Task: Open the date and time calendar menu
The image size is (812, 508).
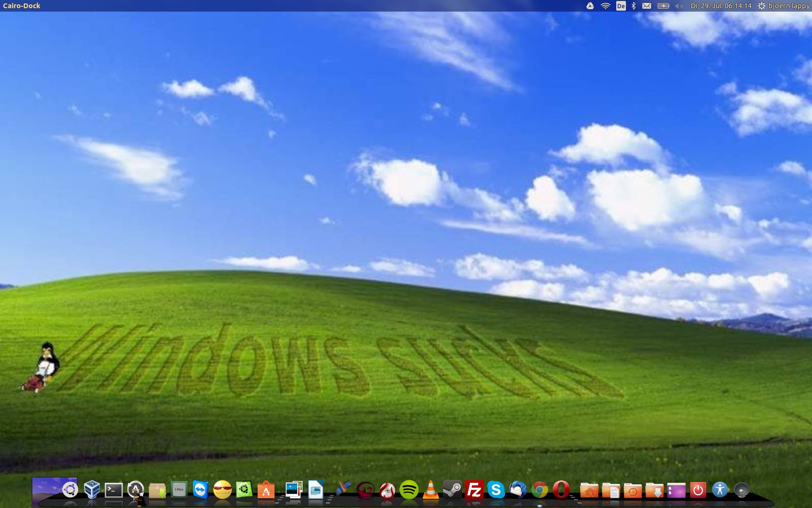Action: [721, 6]
